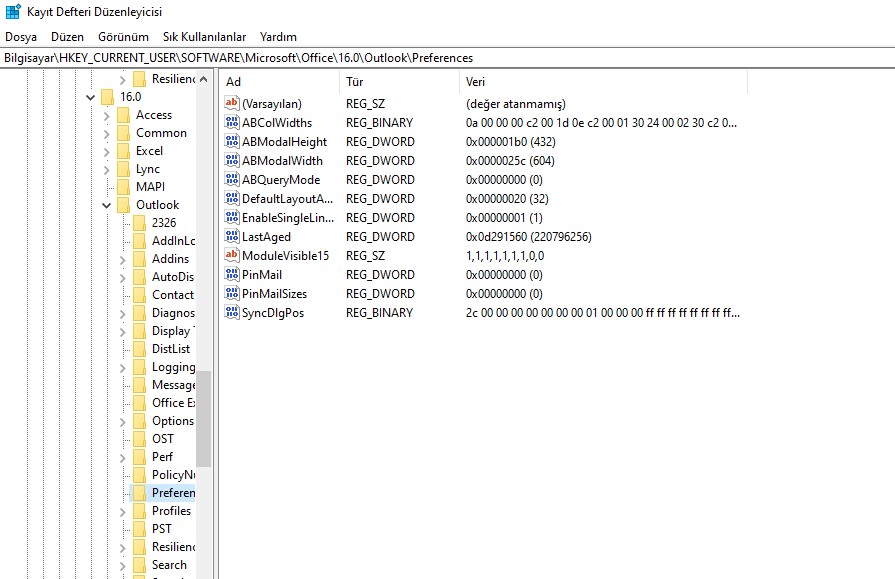Click the Registry Editor app icon in title bar

pos(13,12)
